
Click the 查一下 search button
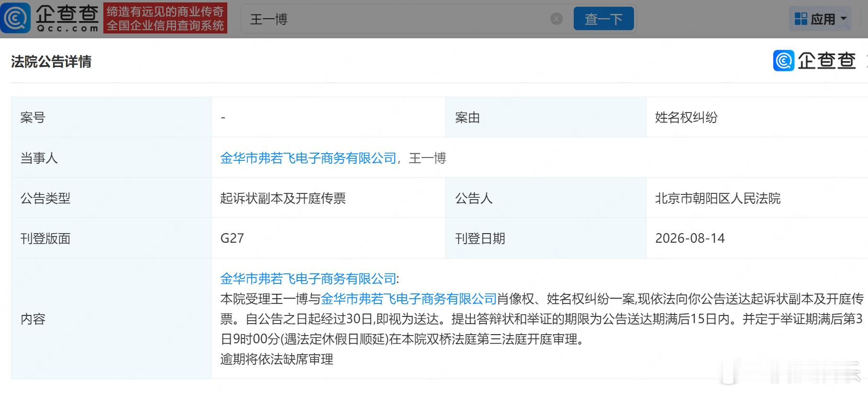[603, 19]
